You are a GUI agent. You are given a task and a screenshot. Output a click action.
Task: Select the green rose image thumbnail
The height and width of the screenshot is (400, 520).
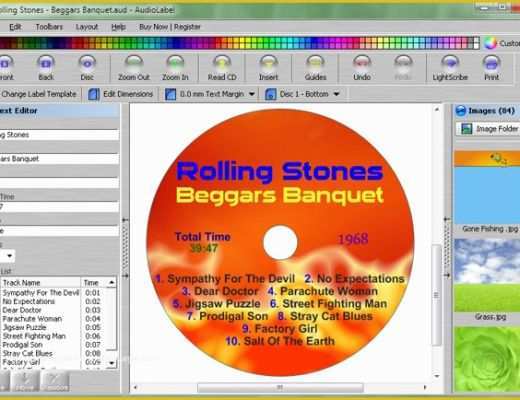487,359
